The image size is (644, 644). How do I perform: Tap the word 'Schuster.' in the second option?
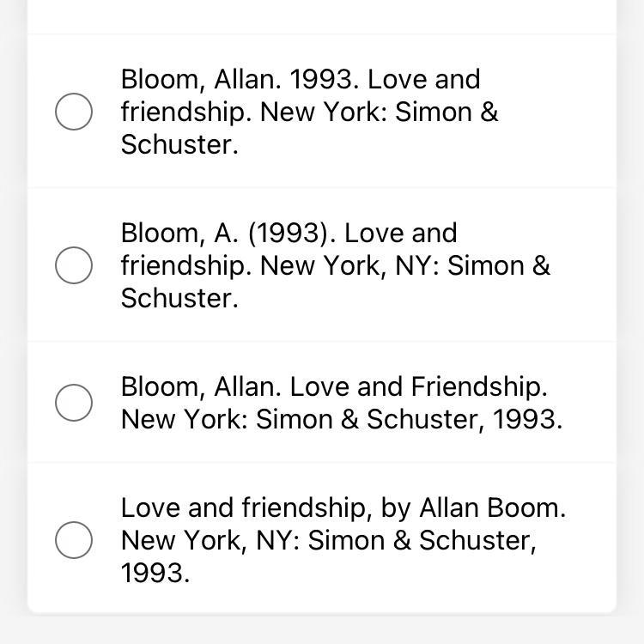click(x=179, y=298)
